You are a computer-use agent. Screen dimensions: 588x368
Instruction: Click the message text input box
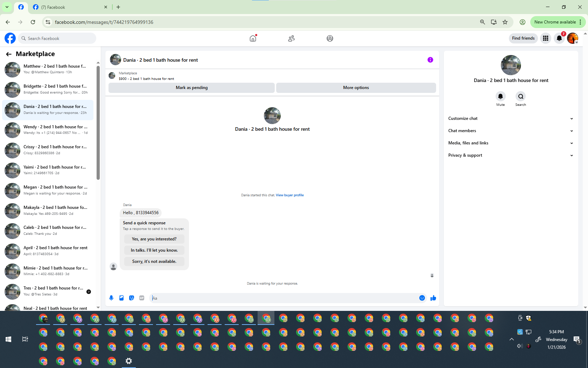tap(283, 298)
